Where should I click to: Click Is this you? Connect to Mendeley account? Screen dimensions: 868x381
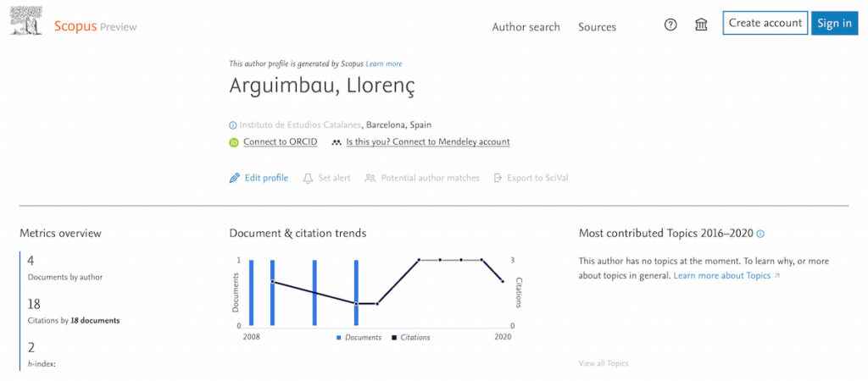click(427, 142)
